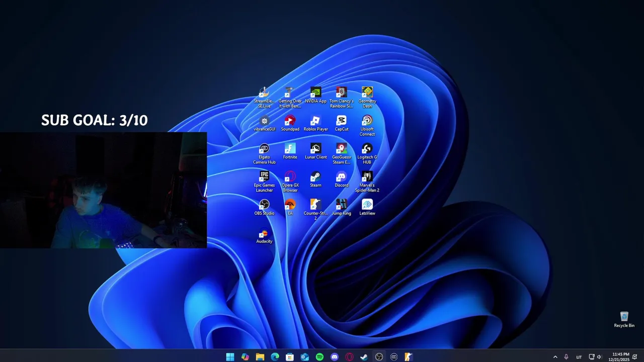Screen dimensions: 644x362
Task: Select the Recycle Bin icon
Action: click(x=624, y=320)
